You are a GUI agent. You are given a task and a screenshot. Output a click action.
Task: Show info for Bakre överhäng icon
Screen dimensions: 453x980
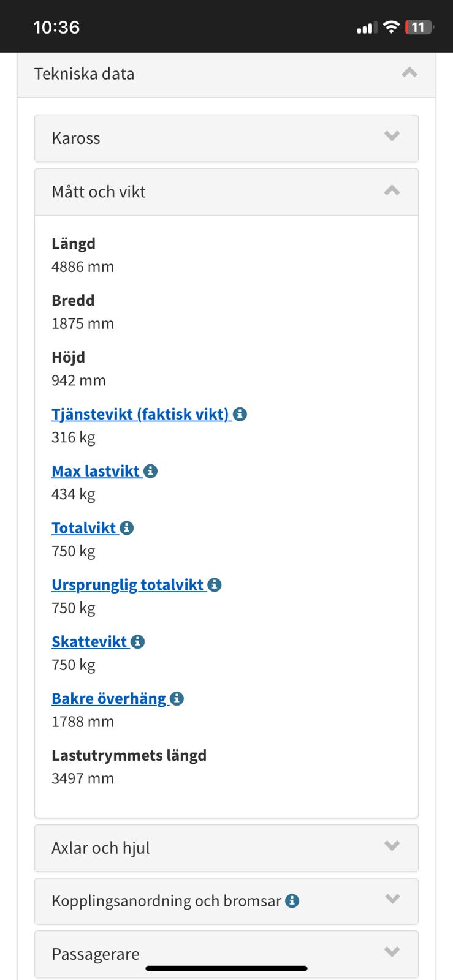(x=177, y=699)
